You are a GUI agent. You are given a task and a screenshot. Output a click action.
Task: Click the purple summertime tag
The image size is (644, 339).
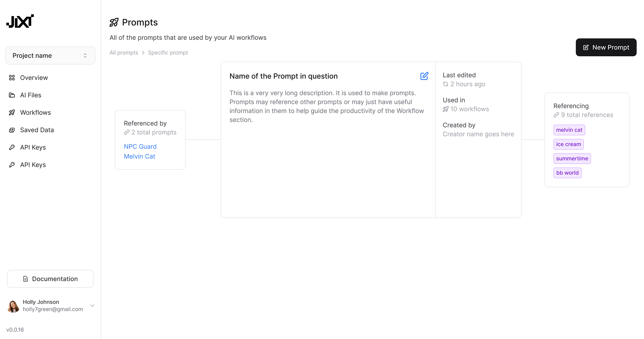[572, 158]
